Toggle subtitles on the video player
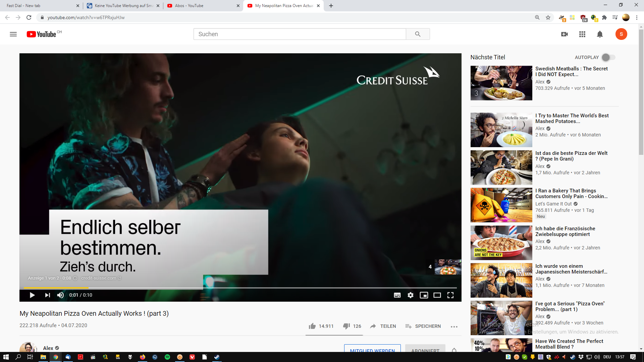The image size is (644, 362). coord(397,295)
